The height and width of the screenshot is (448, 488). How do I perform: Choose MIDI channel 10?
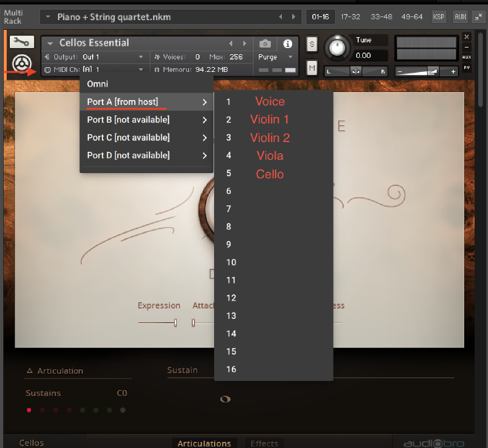tap(273, 262)
